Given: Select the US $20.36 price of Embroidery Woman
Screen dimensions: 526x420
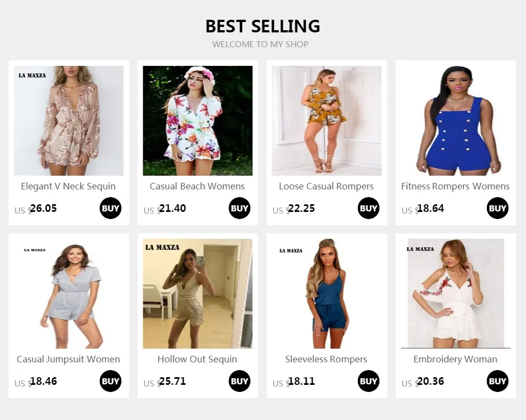Looking at the screenshot, I should click(x=423, y=382).
